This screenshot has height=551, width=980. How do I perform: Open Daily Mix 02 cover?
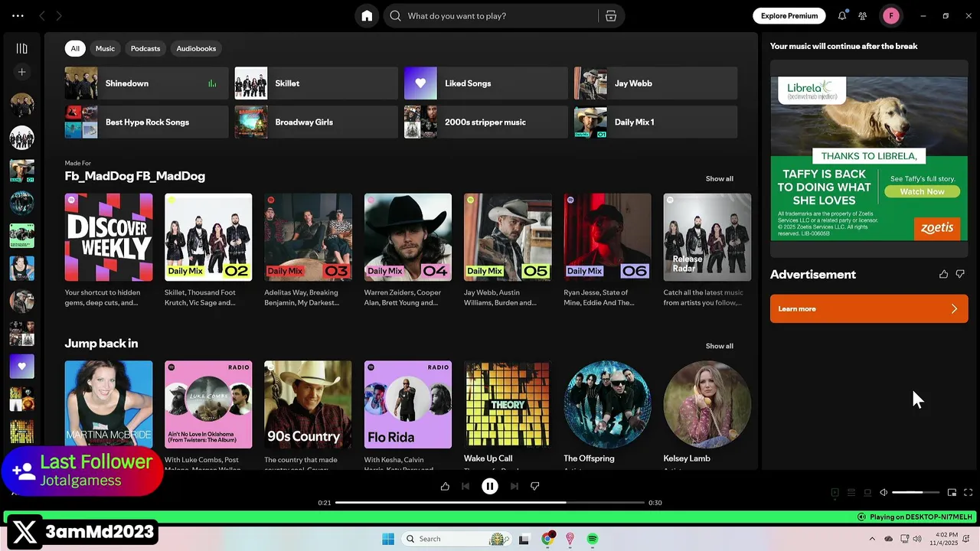(208, 237)
